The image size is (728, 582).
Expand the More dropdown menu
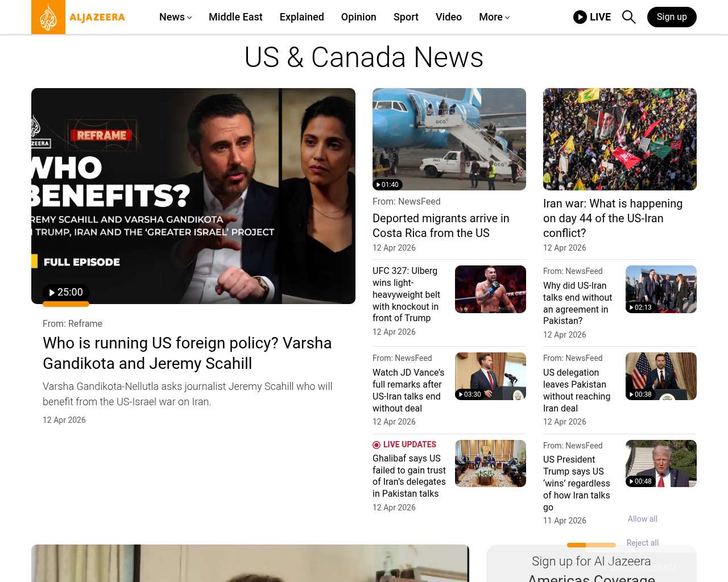[494, 17]
